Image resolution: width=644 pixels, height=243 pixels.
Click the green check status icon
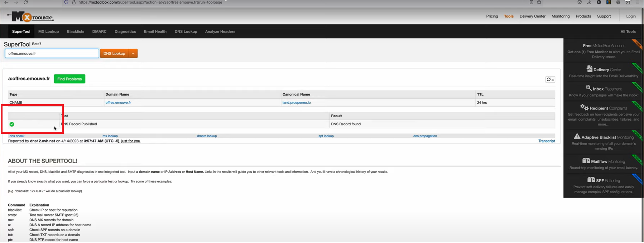12,124
